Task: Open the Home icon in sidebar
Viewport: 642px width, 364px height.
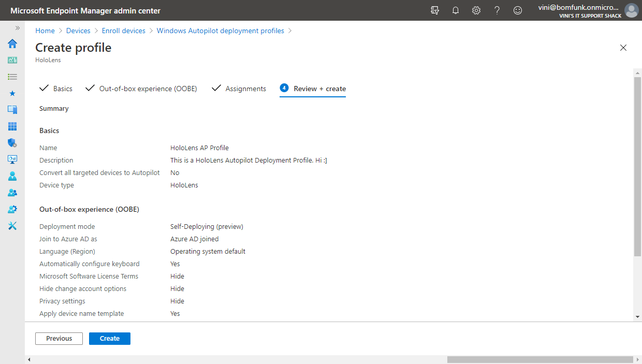Action: pos(12,43)
